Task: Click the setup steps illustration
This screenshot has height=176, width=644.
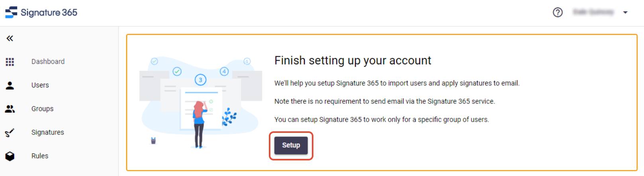Action: point(200,103)
